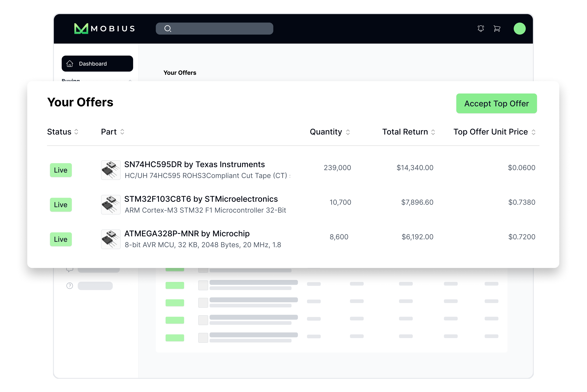Click the help question mark icon

(70, 286)
